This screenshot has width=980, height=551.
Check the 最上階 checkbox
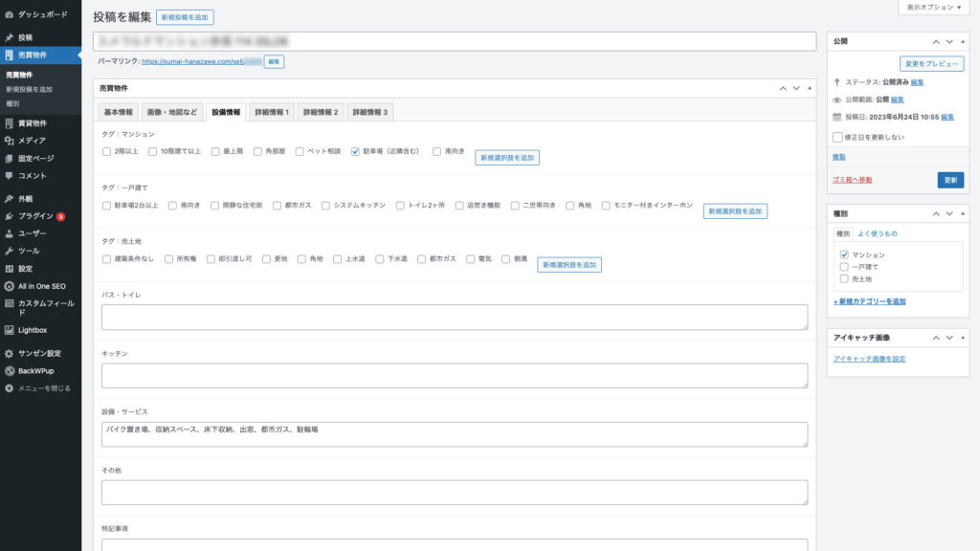215,151
